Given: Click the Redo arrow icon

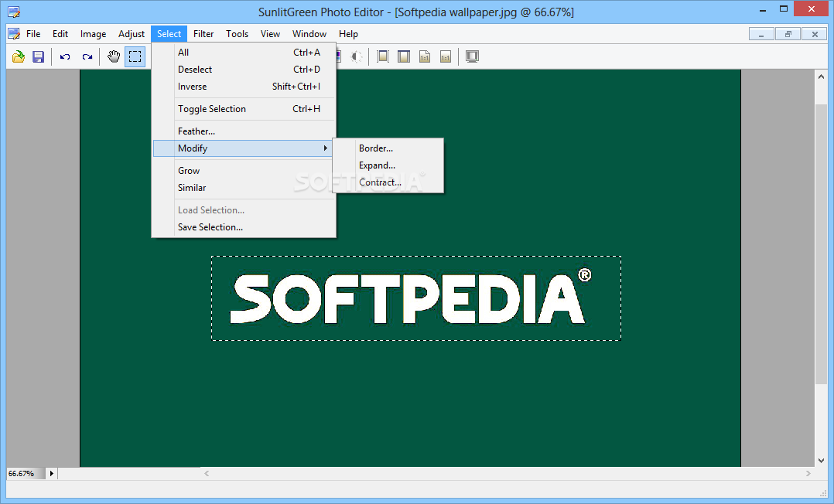Looking at the screenshot, I should (87, 56).
